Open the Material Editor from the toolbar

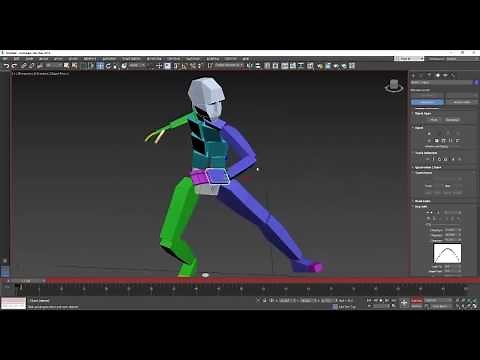click(310, 66)
